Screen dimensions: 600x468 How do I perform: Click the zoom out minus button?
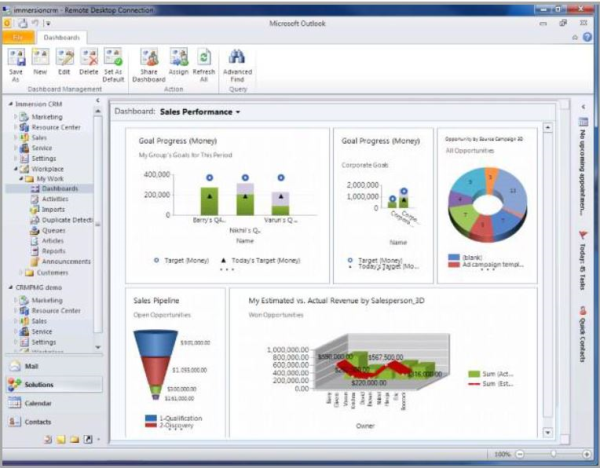tap(520, 454)
